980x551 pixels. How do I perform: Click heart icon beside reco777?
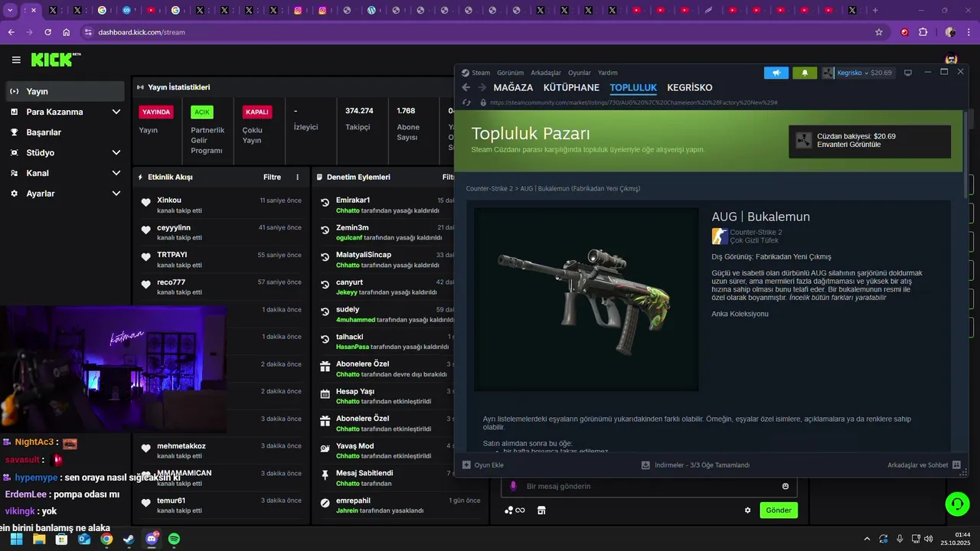click(146, 285)
